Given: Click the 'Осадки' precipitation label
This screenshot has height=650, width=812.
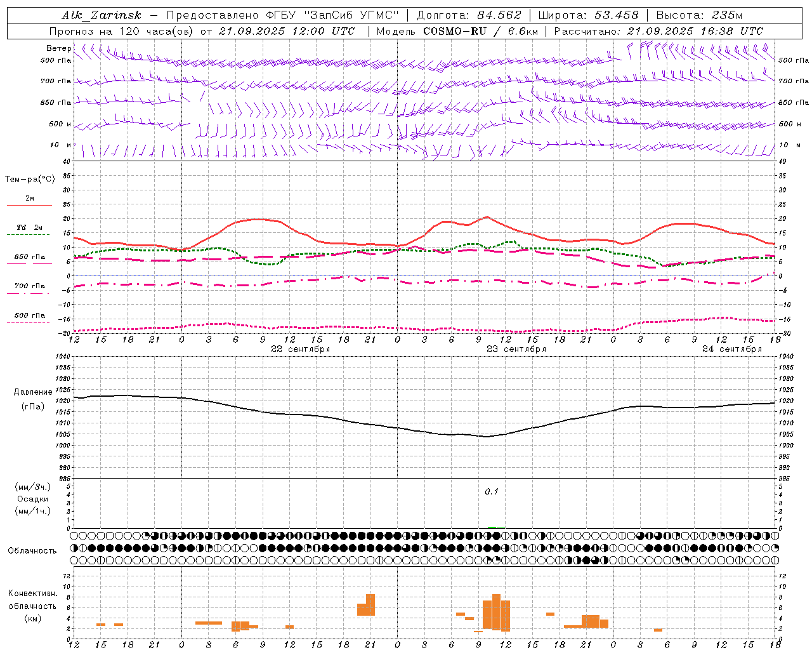Looking at the screenshot, I should pos(33,499).
